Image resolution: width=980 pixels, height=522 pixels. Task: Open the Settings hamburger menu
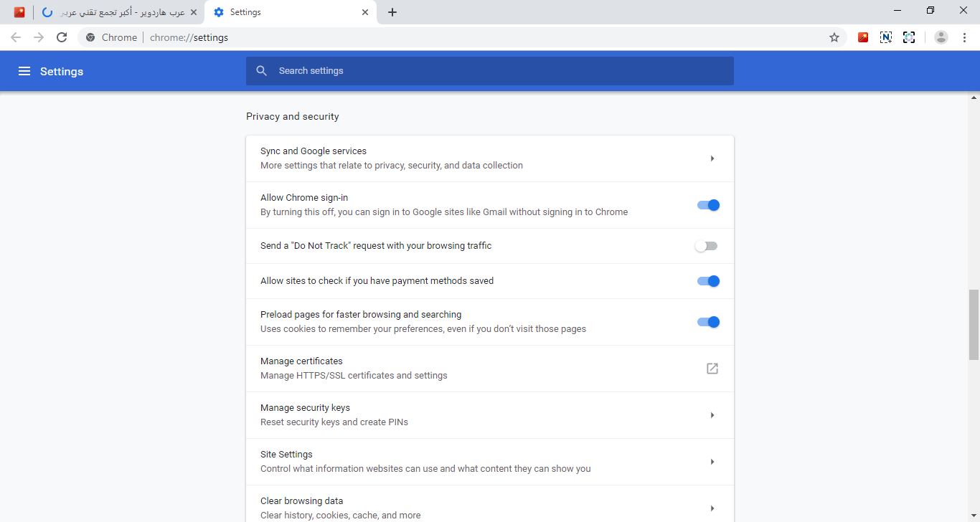(x=24, y=71)
